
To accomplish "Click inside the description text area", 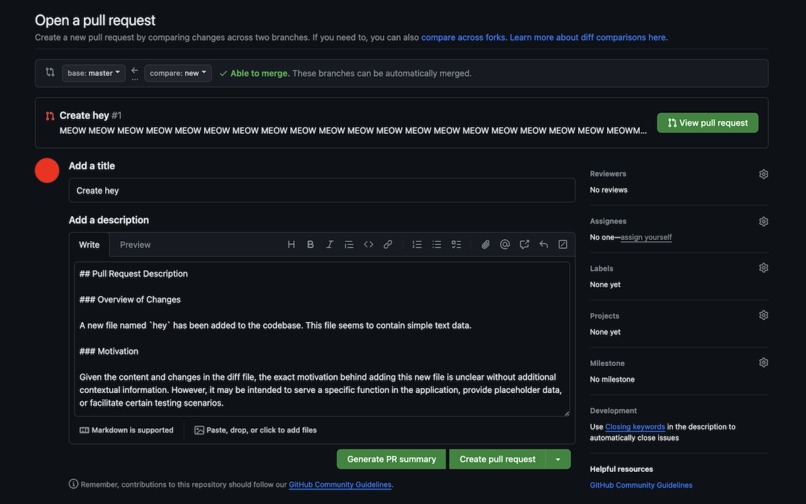I will point(322,339).
